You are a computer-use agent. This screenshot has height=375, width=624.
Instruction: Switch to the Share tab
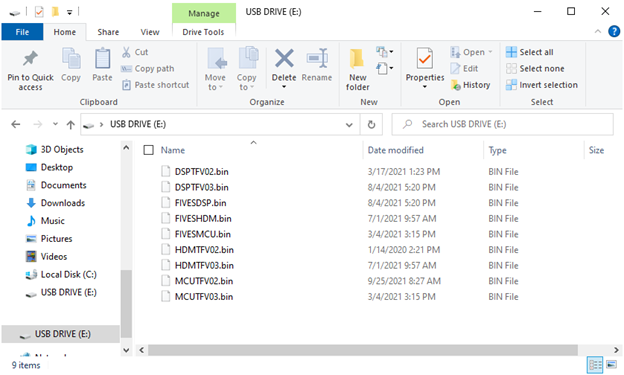click(x=108, y=32)
